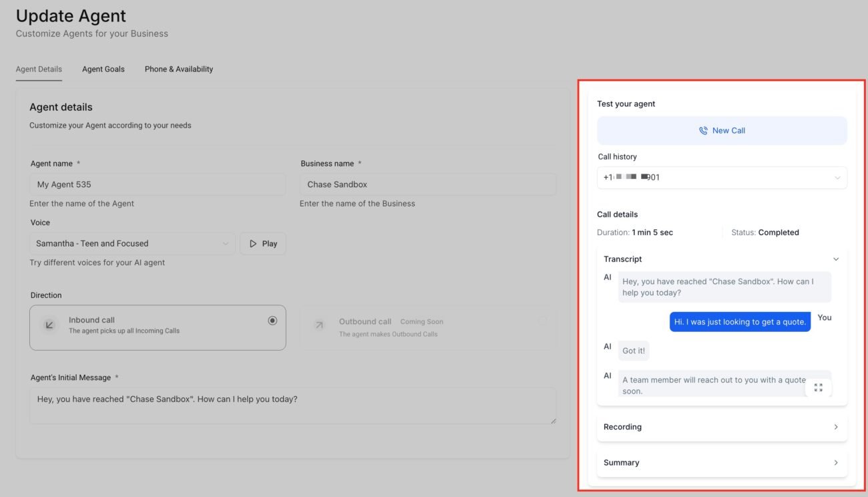Click the Outbound call radio button
868x497 pixels.
pos(542,321)
